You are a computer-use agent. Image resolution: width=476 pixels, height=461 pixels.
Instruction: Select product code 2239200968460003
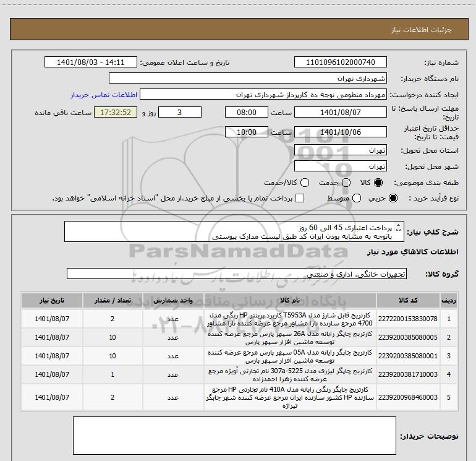pyautogui.click(x=408, y=397)
